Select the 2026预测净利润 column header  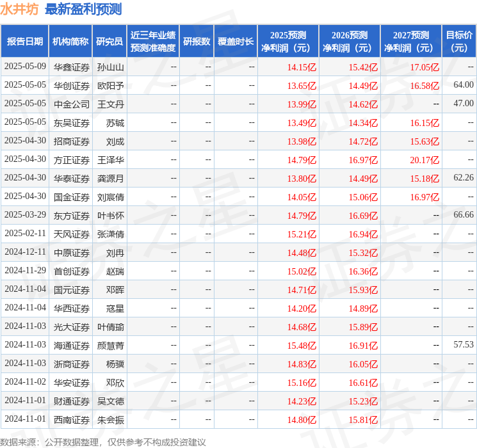coord(350,41)
